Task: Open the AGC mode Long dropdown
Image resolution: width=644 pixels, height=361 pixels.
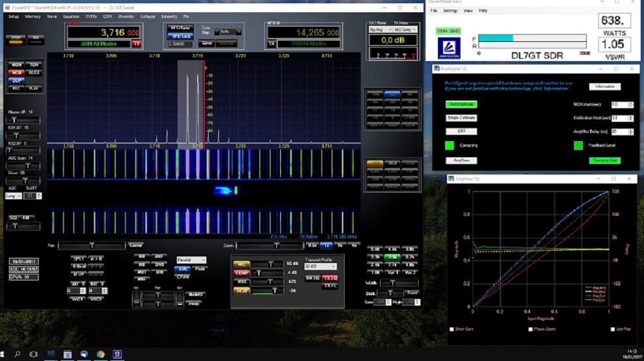Action: 13,196
